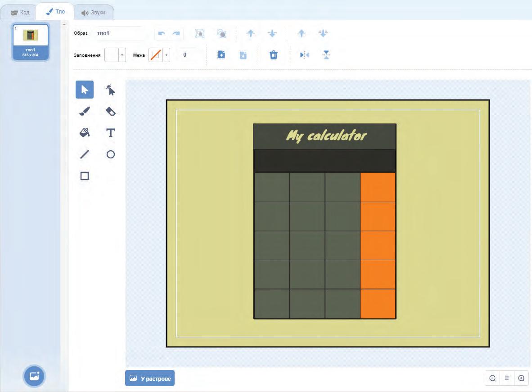Image resolution: width=532 pixels, height=392 pixels.
Task: Activate the Fill bucket tool
Action: coord(85,133)
